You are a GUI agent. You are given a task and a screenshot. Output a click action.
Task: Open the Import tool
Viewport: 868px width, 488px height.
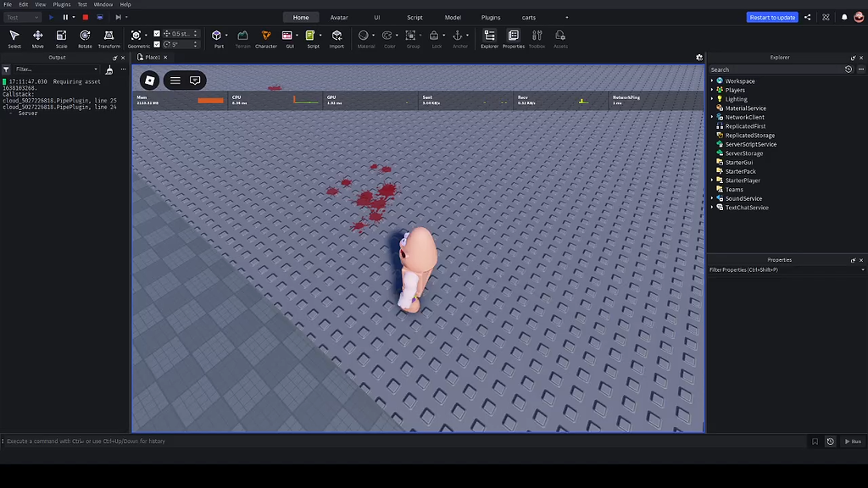pyautogui.click(x=337, y=39)
